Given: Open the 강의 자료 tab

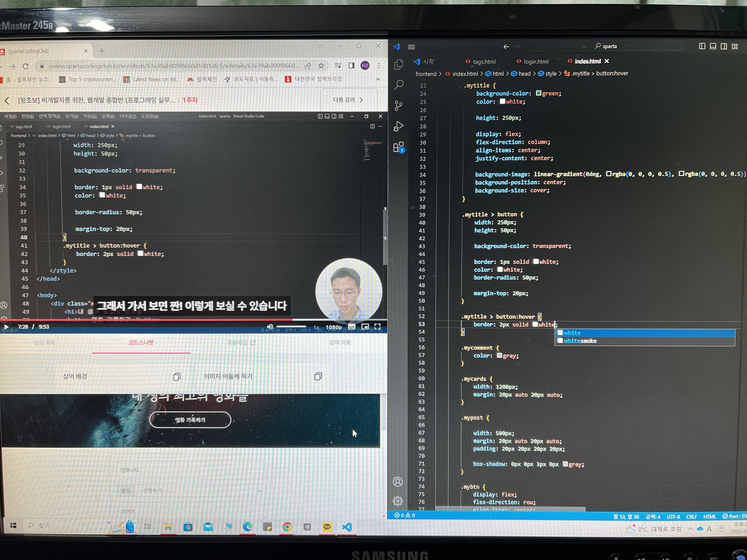Looking at the screenshot, I should point(340,342).
